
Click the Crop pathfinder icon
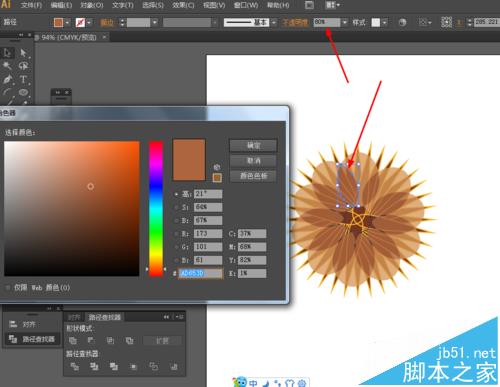point(134,367)
